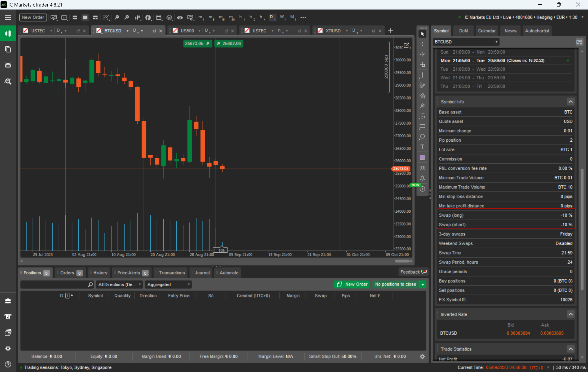Open chart type candlestick selector
This screenshot has height=372, width=588.
pyautogui.click(x=137, y=17)
